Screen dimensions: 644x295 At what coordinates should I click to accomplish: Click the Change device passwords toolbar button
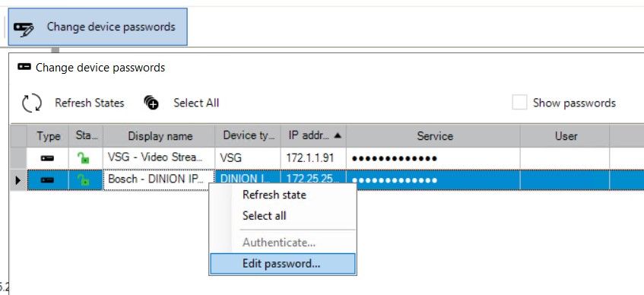98,27
